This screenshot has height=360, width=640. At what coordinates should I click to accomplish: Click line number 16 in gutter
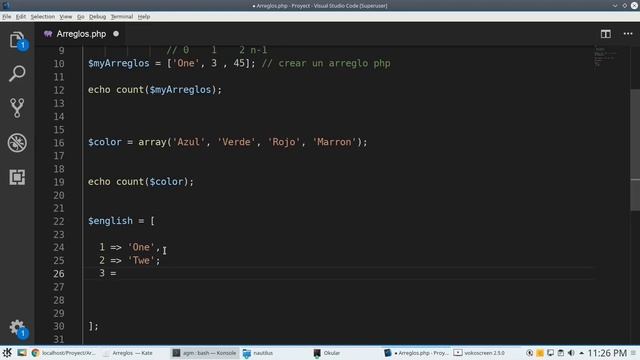pyautogui.click(x=59, y=142)
